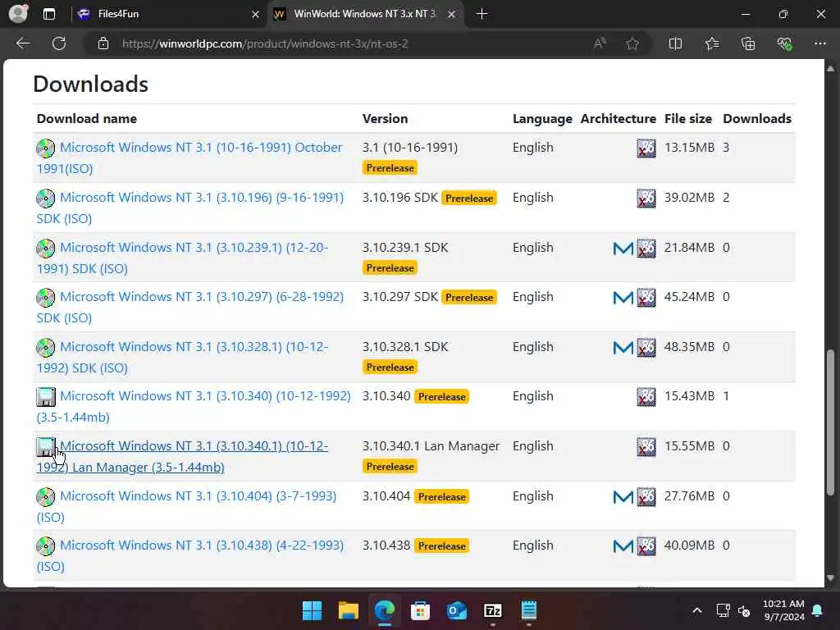Open Microsoft Store from taskbar
This screenshot has width=840, height=630.
[421, 610]
